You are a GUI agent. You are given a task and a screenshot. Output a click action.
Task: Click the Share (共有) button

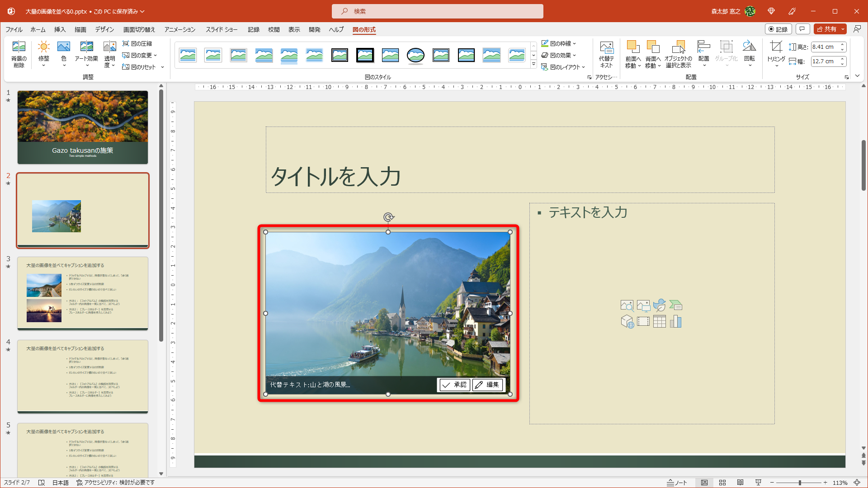(x=827, y=29)
